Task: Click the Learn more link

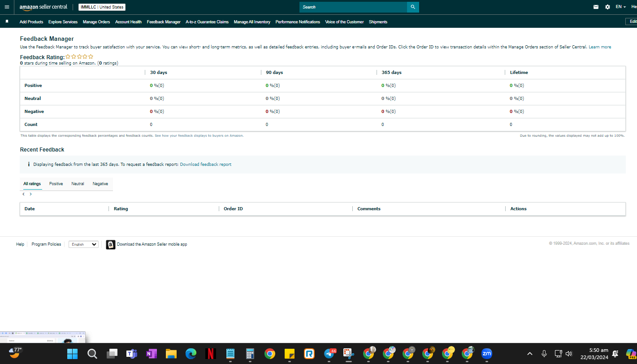Action: coord(600,47)
